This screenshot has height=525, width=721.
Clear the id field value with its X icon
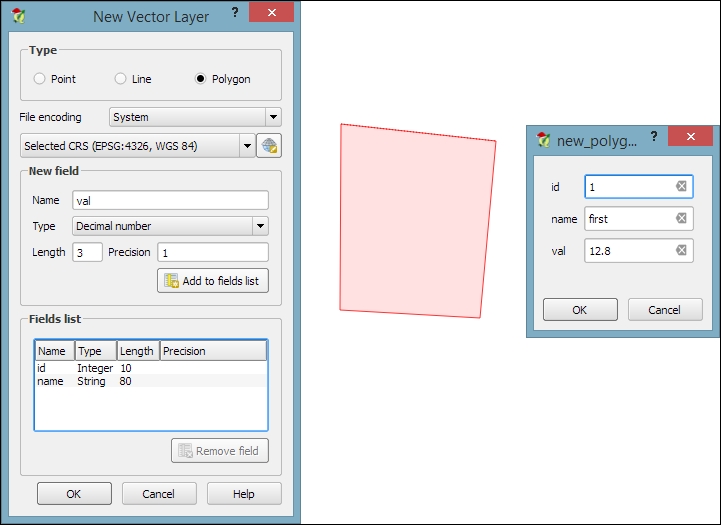point(681,186)
